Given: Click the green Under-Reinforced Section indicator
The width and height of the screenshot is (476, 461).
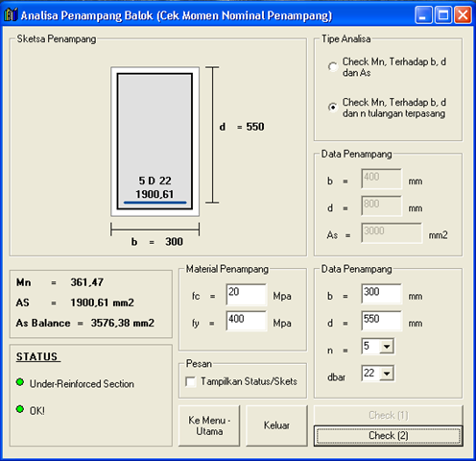Looking at the screenshot, I should pyautogui.click(x=20, y=382).
